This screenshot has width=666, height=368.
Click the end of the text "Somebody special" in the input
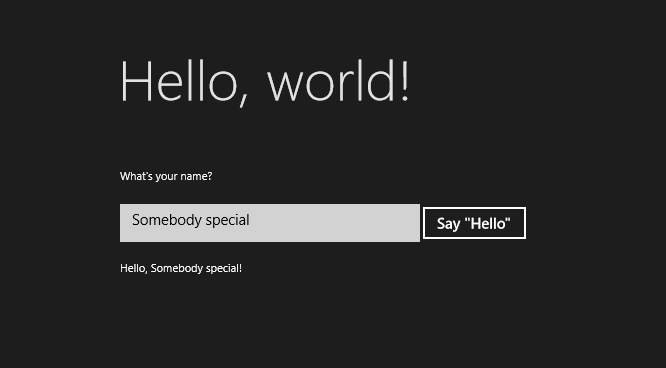click(250, 220)
